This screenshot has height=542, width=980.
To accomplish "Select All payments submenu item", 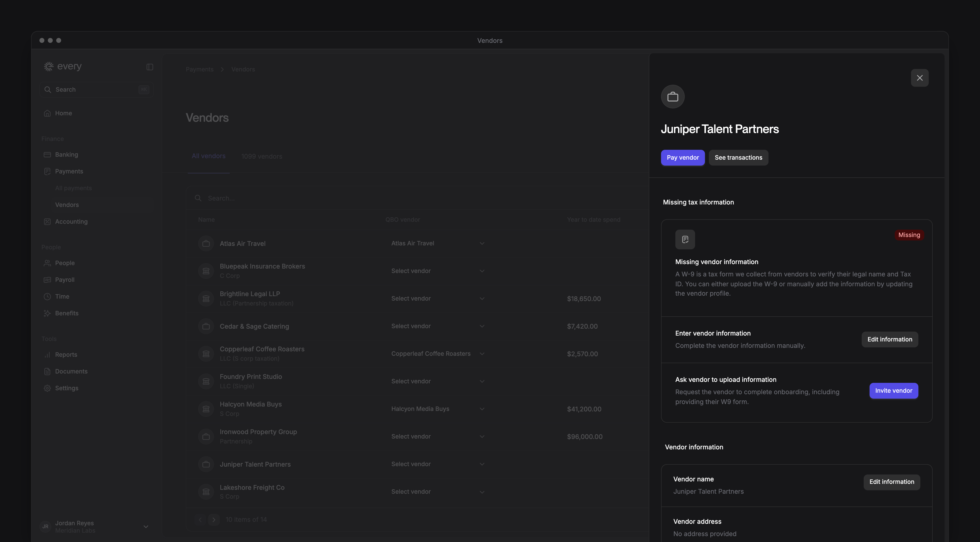I will [x=73, y=188].
